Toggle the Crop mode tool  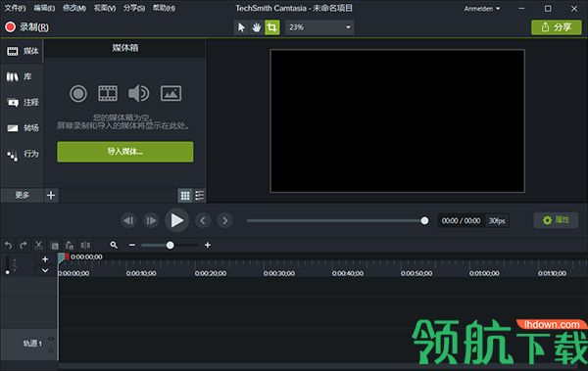(x=271, y=27)
